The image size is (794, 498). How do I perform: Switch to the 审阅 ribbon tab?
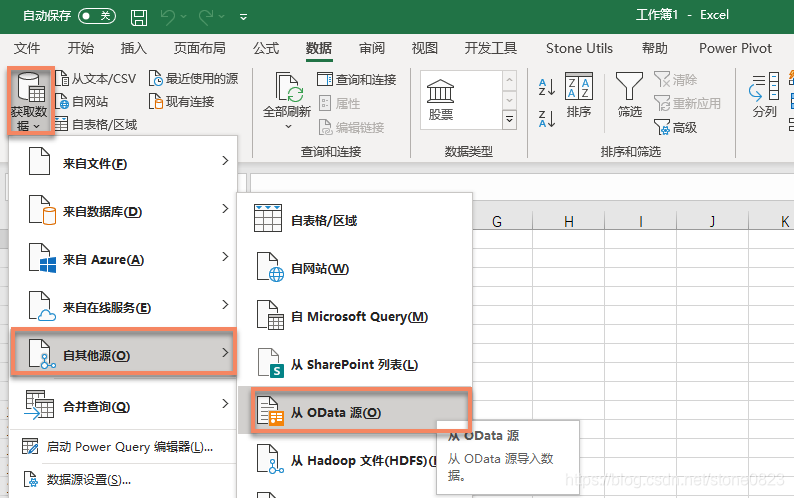tap(372, 48)
